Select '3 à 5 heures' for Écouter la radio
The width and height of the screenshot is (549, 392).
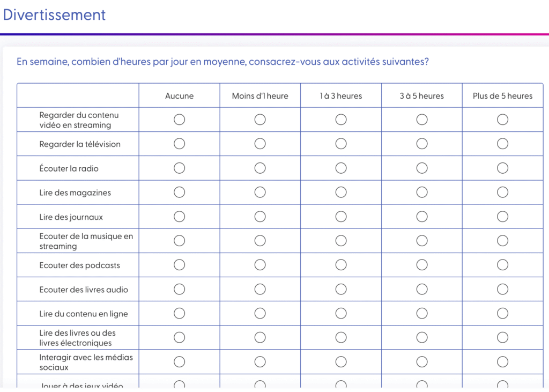point(422,168)
